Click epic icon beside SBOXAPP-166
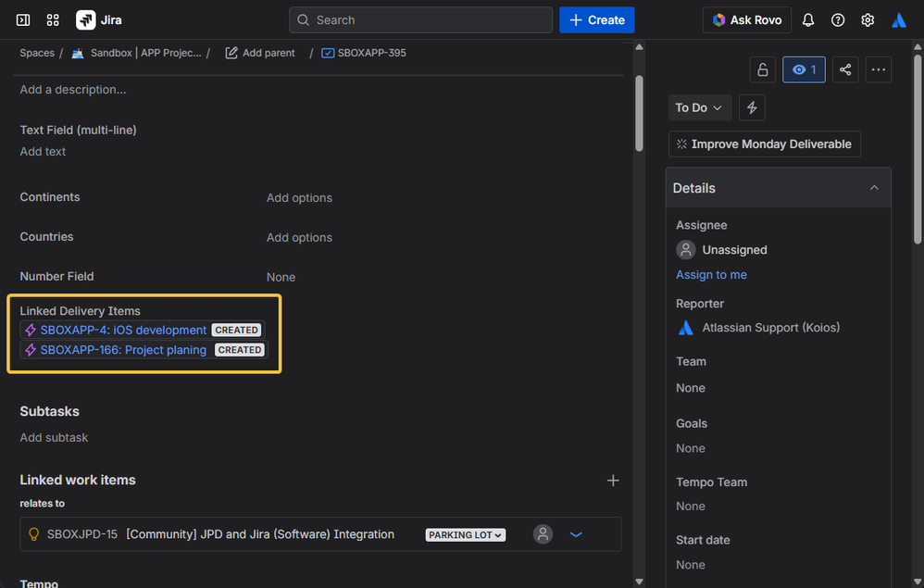This screenshot has height=588, width=924. pyautogui.click(x=31, y=350)
